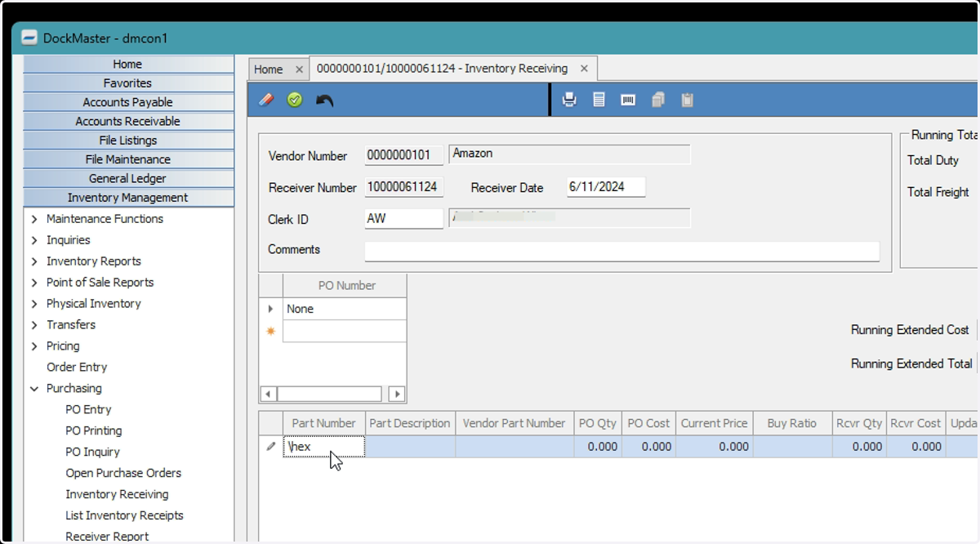Open the Inventory Management section
Image resolution: width=980 pixels, height=544 pixels.
point(128,198)
